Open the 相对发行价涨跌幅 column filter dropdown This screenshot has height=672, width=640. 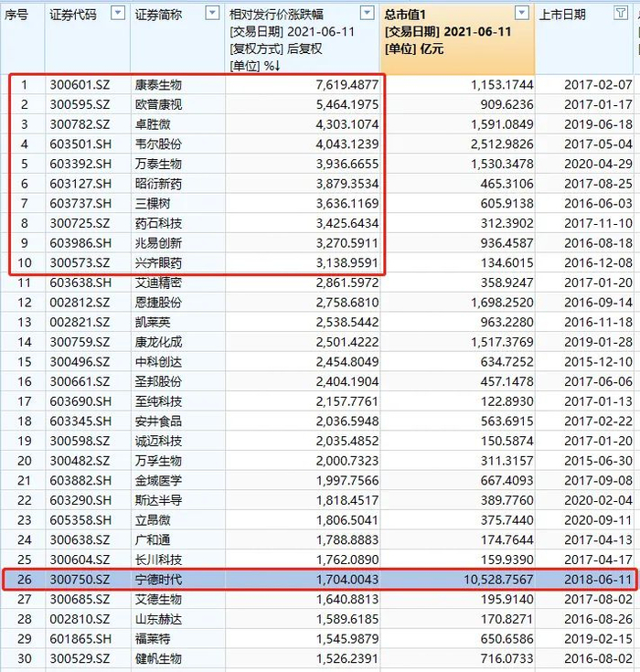click(x=367, y=14)
